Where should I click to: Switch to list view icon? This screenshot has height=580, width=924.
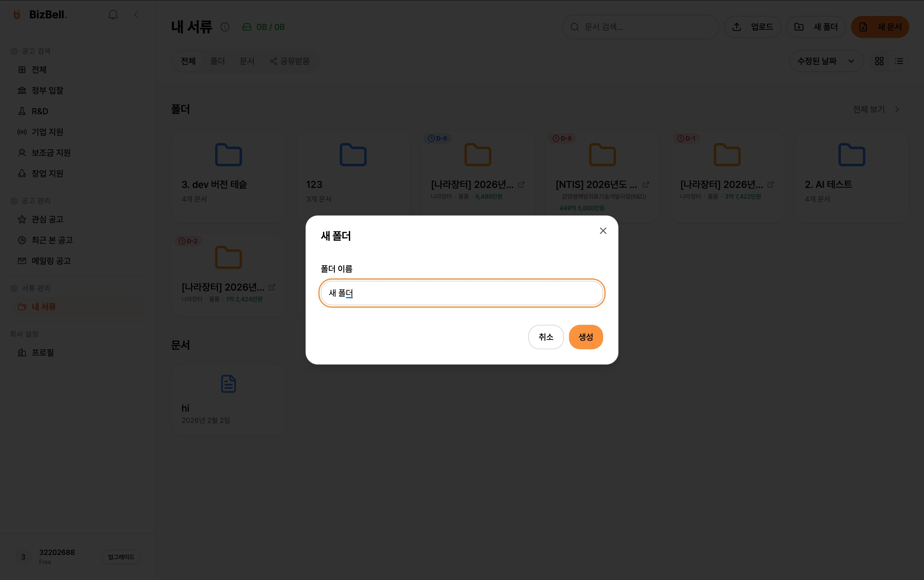point(899,61)
